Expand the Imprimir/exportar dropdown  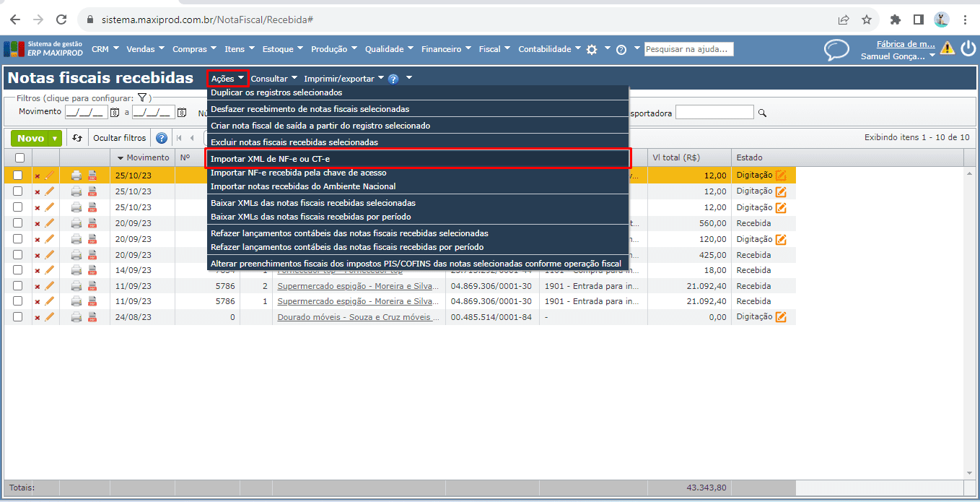(x=344, y=78)
